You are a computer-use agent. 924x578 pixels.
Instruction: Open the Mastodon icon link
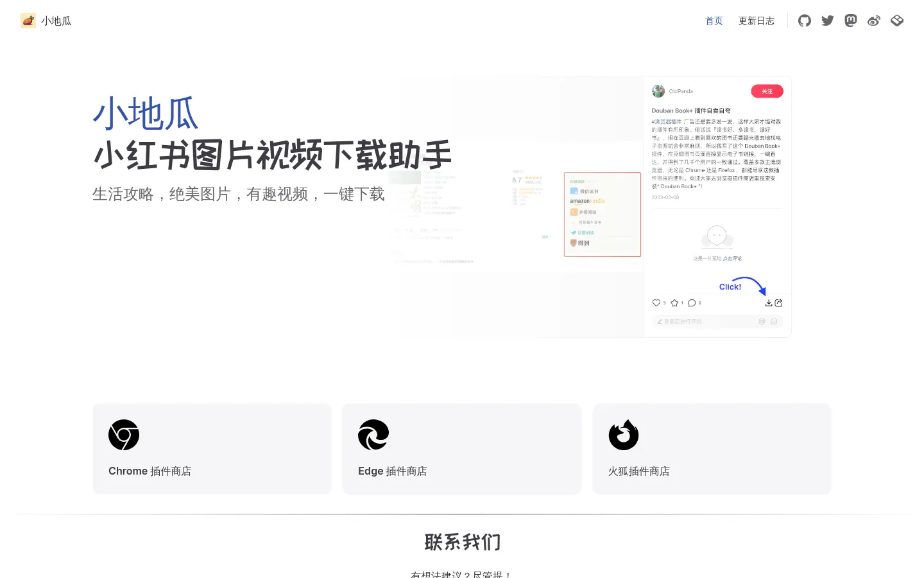(851, 21)
